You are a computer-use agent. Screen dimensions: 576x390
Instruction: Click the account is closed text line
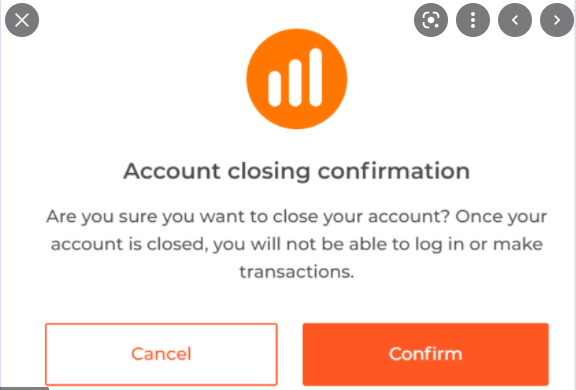click(x=297, y=245)
